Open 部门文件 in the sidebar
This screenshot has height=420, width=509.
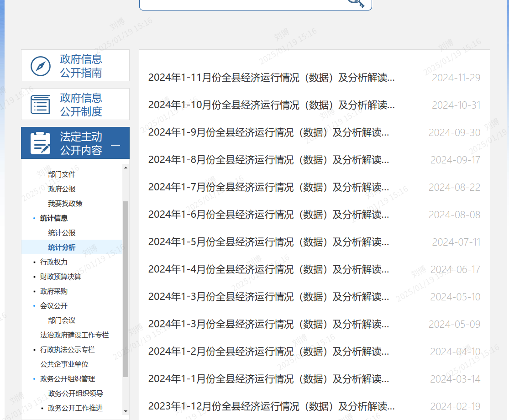coord(62,174)
